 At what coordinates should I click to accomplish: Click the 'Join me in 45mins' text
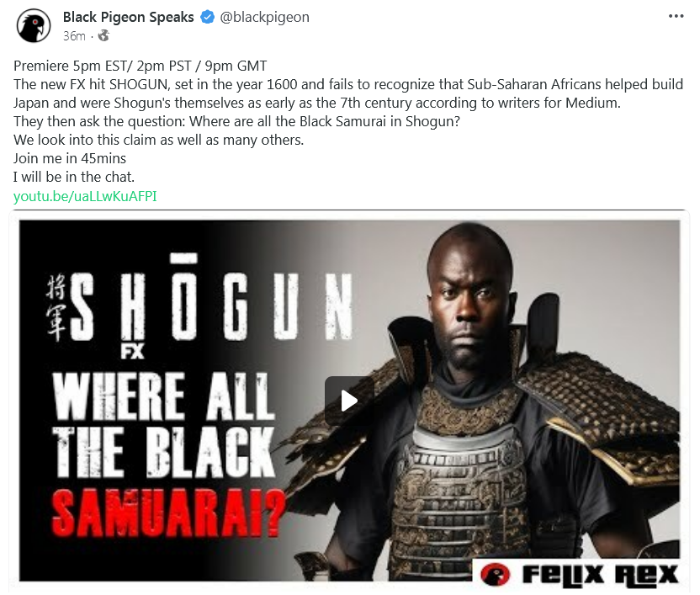click(x=70, y=158)
